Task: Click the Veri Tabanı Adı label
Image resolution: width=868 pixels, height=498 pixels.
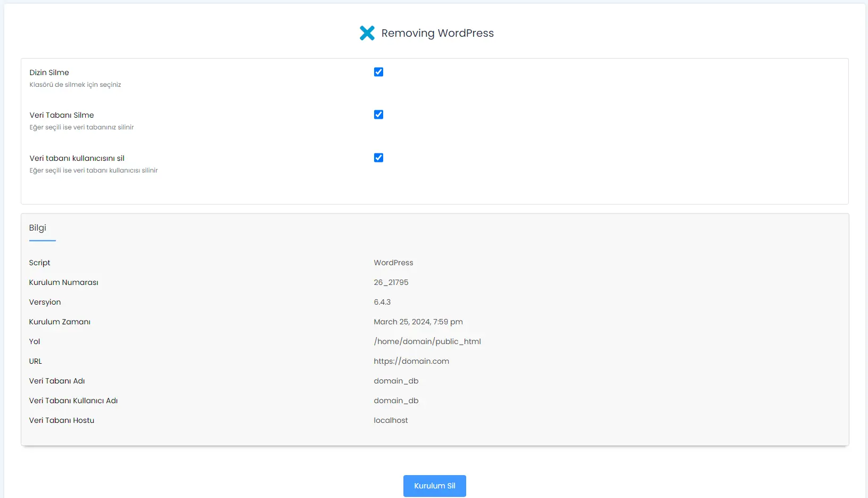Action: tap(57, 381)
